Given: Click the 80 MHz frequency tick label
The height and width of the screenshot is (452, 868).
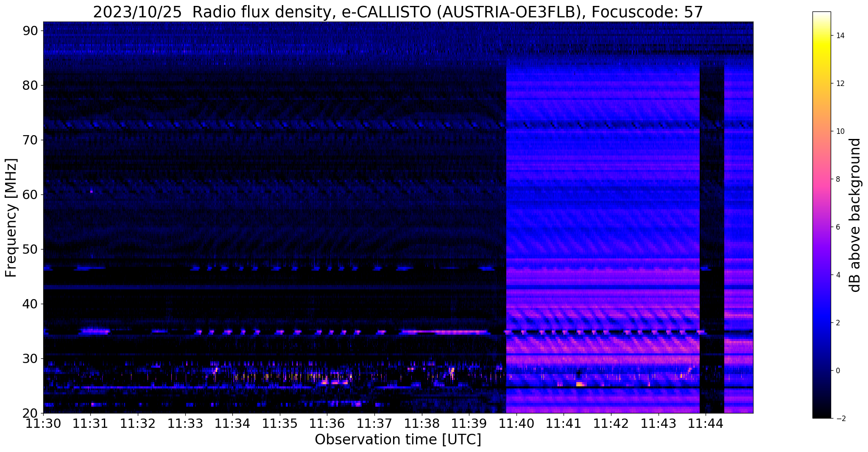Looking at the screenshot, I should pyautogui.click(x=30, y=85).
